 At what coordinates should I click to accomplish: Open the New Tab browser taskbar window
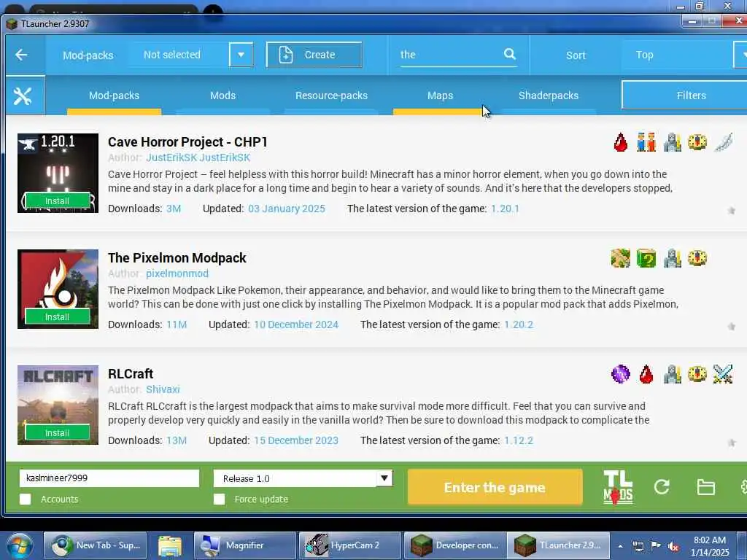coord(94,545)
